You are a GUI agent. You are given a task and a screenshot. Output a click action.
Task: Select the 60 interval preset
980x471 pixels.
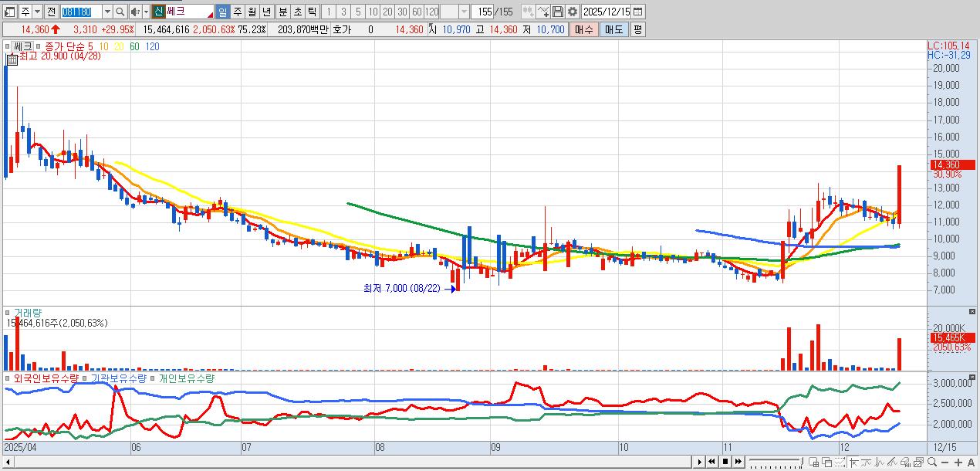pos(417,12)
